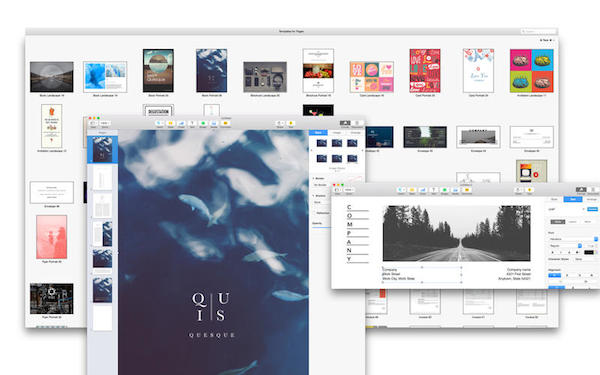The image size is (600, 375).
Task: Expand Border section disclosure triangle
Action: point(313,178)
